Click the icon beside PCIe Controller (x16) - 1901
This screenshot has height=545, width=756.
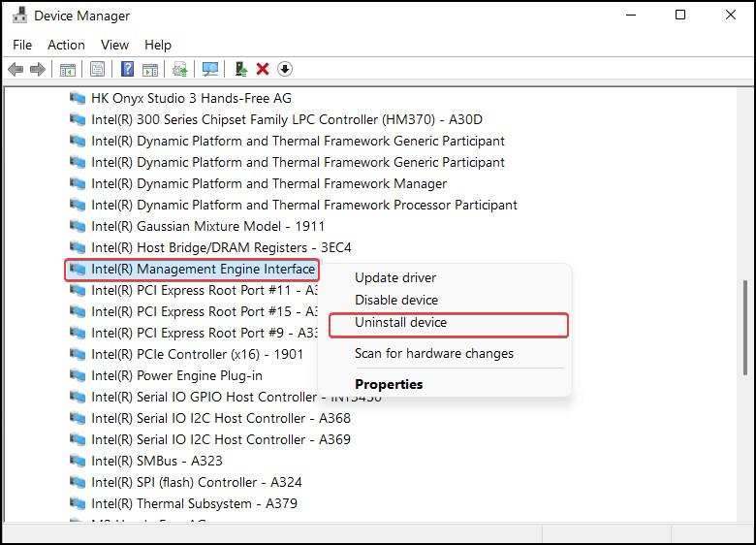pos(78,355)
